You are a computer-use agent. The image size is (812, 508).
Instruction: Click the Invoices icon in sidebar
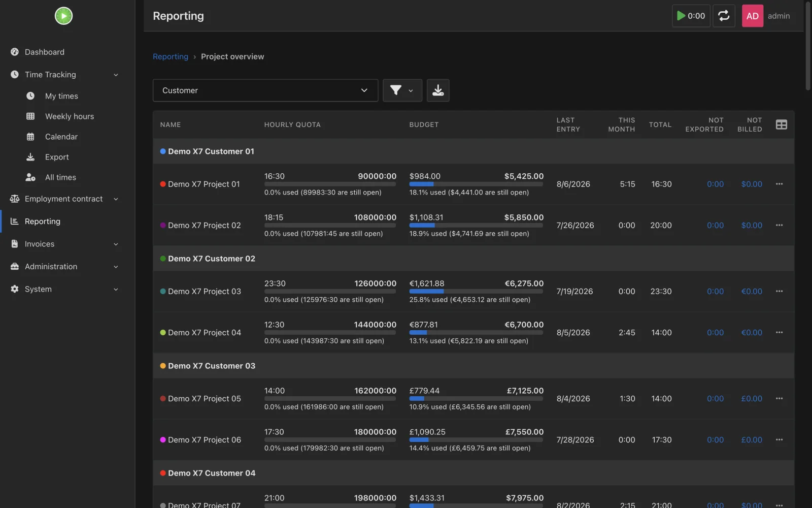coord(15,244)
